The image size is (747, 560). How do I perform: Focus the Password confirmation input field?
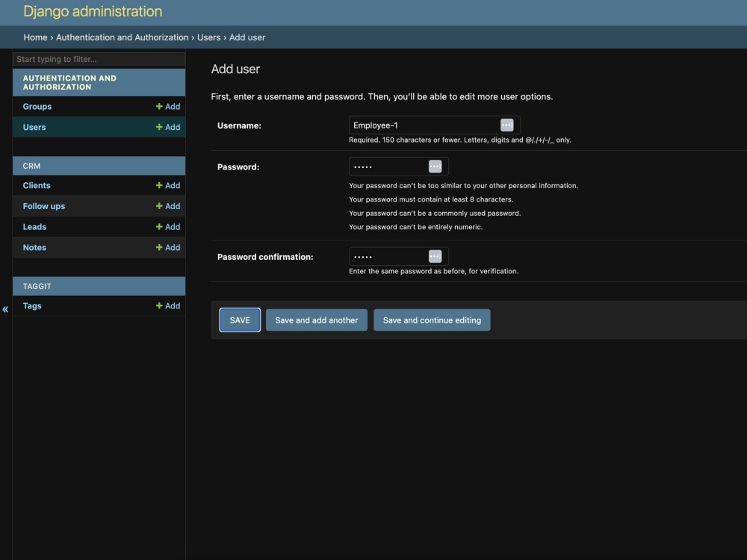point(399,256)
